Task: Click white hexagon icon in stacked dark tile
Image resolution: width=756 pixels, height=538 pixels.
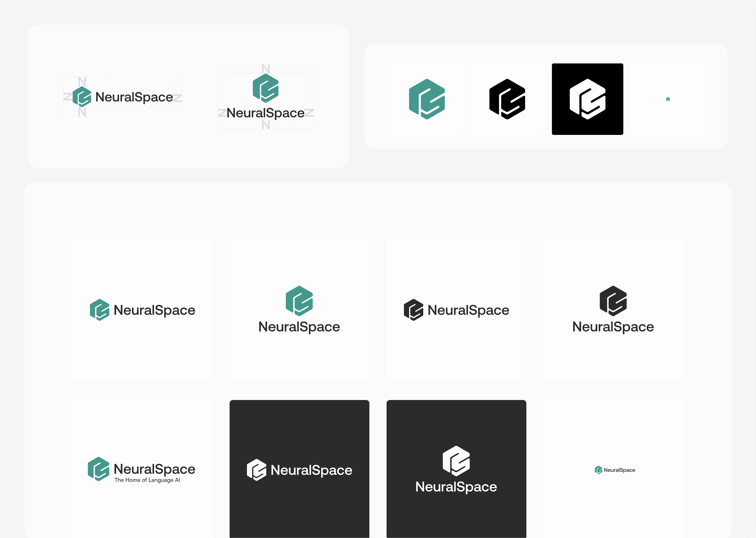Action: pos(456,461)
